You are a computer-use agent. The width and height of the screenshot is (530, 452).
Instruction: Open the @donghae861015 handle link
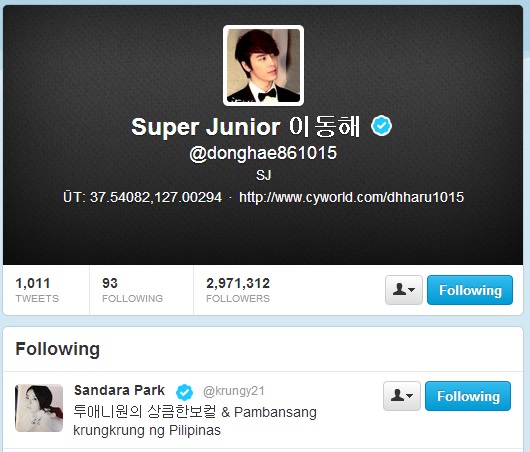263,153
